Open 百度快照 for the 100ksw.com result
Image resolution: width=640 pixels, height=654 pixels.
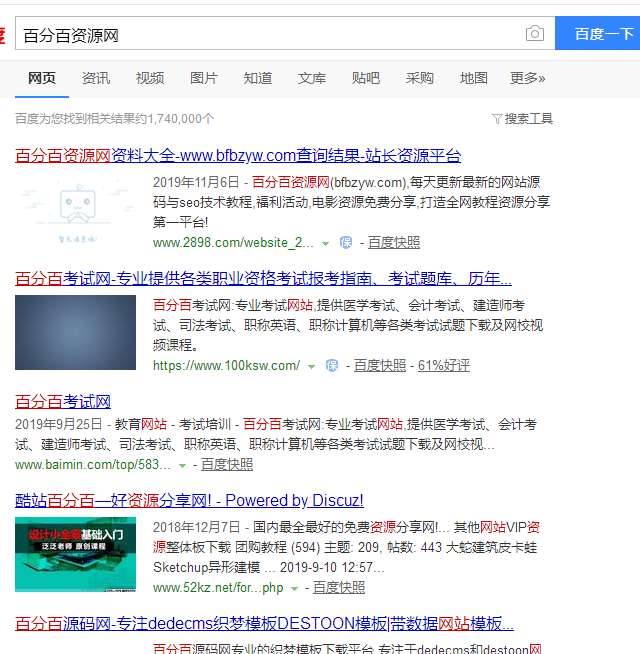(x=380, y=365)
